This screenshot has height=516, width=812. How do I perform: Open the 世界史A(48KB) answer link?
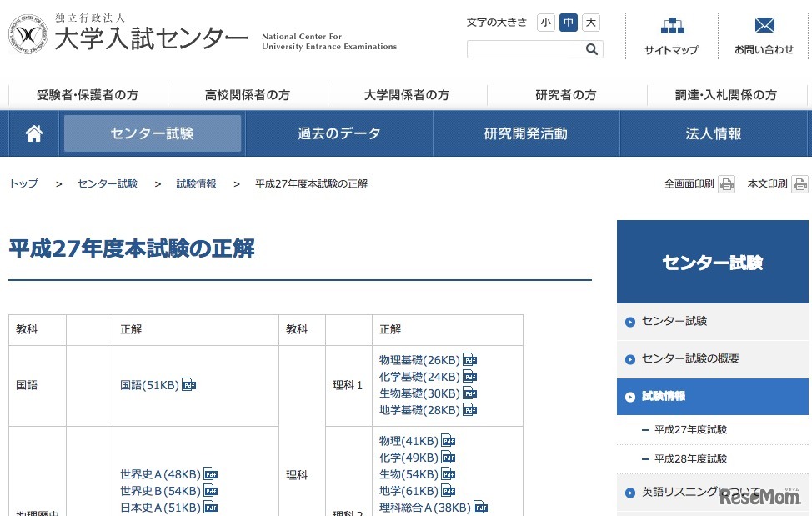[x=160, y=474]
